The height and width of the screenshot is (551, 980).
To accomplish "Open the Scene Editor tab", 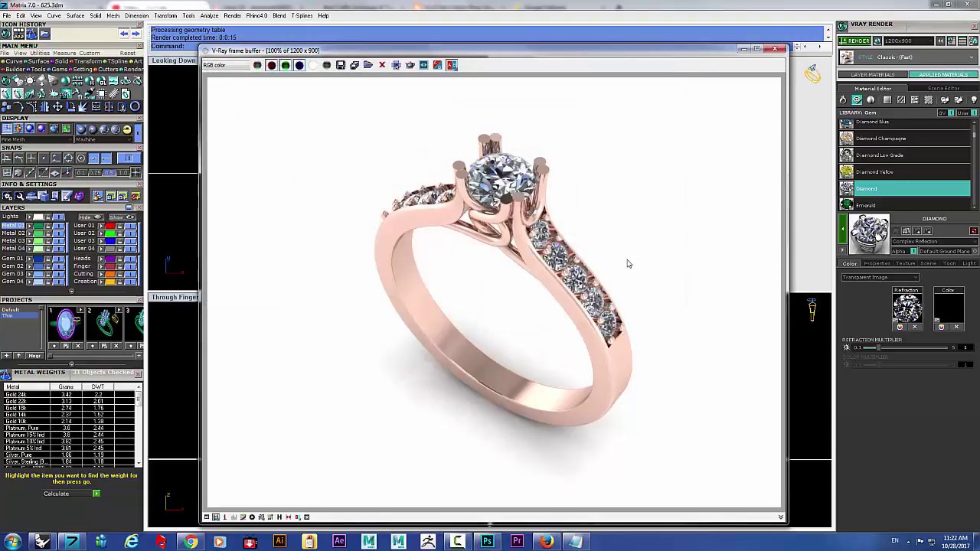I will tap(943, 88).
